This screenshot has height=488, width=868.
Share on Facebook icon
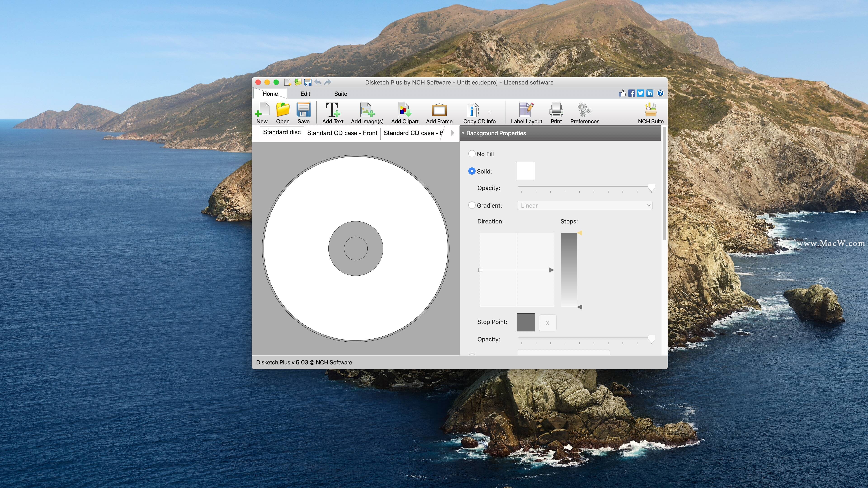632,93
